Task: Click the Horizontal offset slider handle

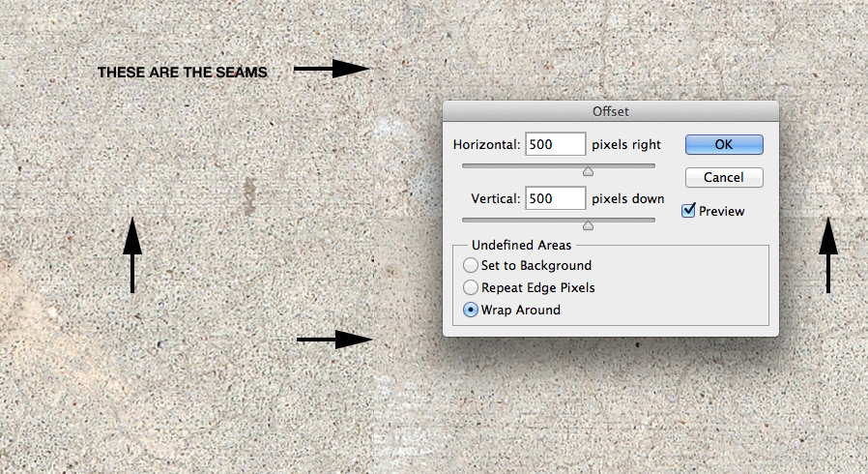Action: (x=588, y=171)
